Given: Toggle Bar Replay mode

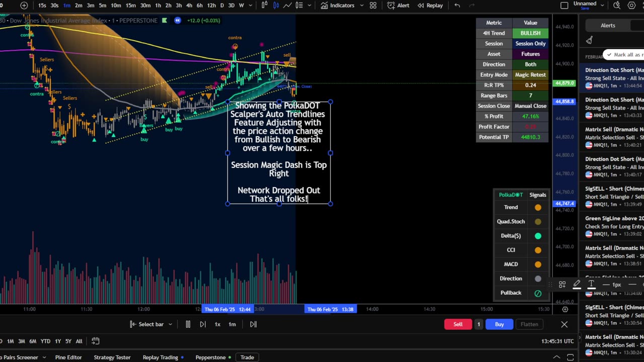Looking at the screenshot, I should click(430, 6).
